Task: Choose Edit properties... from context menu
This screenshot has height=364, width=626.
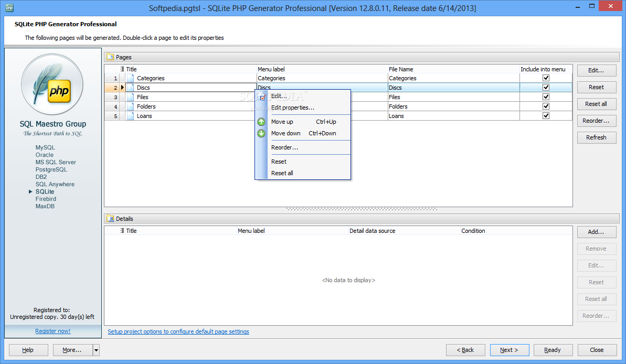Action: click(x=303, y=108)
